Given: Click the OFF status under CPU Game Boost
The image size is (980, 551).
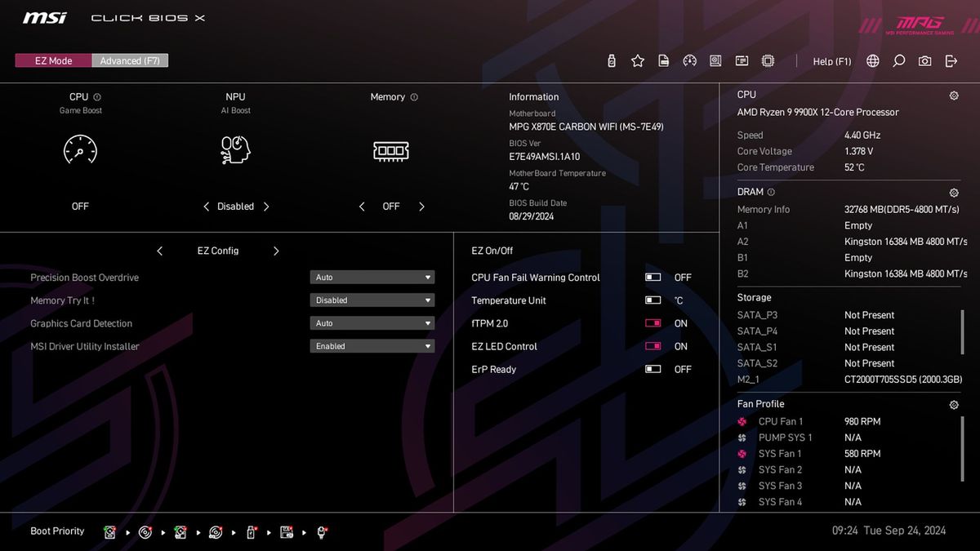Looking at the screenshot, I should [x=80, y=207].
